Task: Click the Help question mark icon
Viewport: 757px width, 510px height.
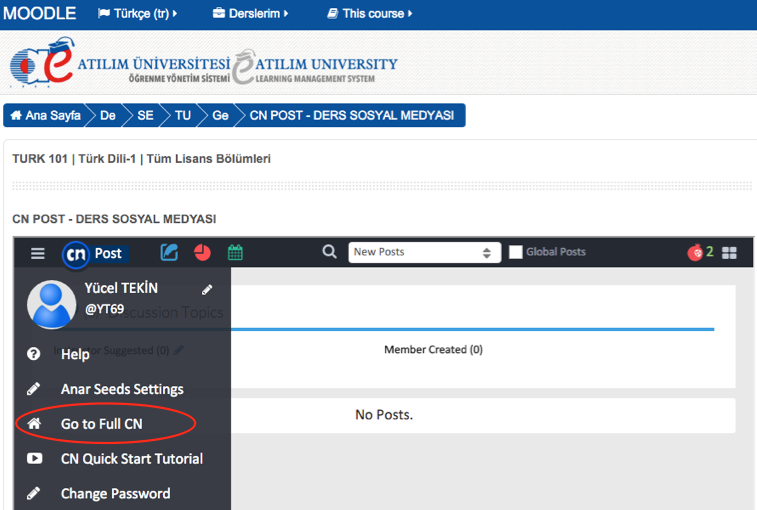Action: coord(34,354)
